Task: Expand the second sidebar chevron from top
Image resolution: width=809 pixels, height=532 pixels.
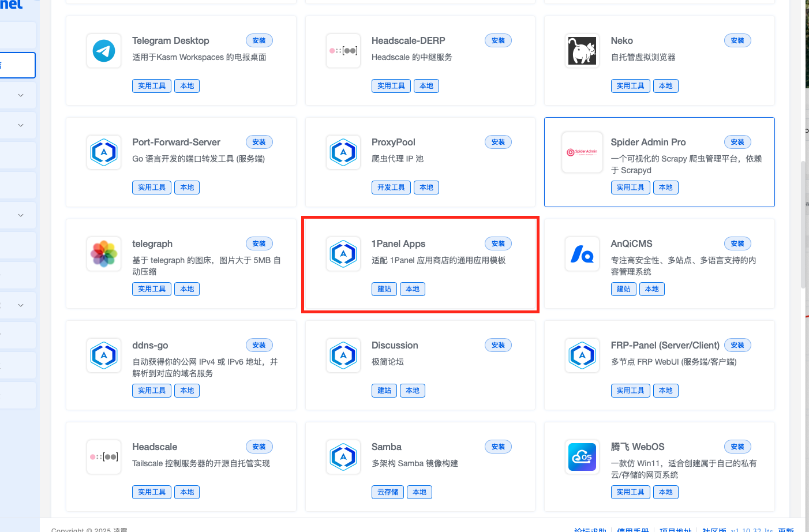Action: (21, 125)
